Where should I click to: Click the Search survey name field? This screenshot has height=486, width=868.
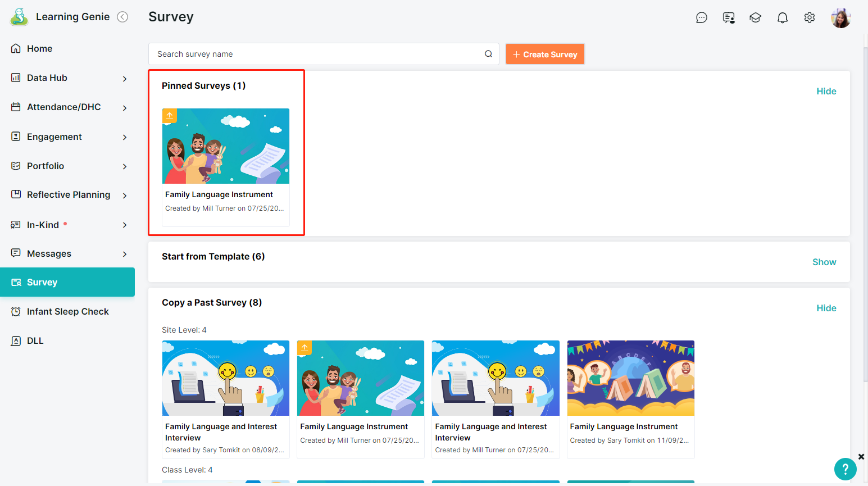click(x=317, y=54)
